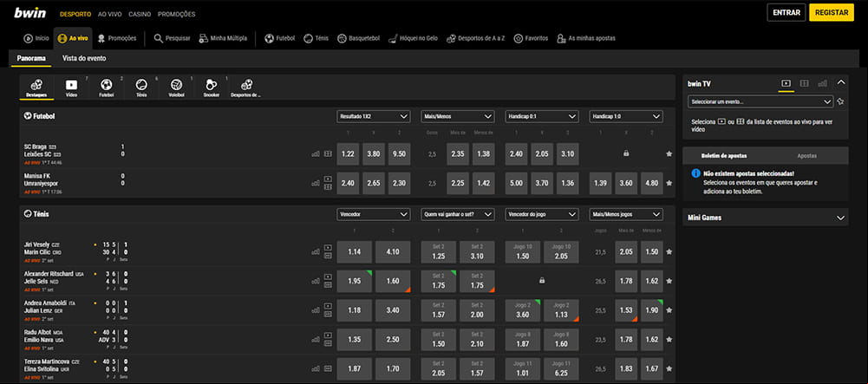The width and height of the screenshot is (868, 384).
Task: Switch bwin TV to scoreboard view
Action: coord(805,83)
